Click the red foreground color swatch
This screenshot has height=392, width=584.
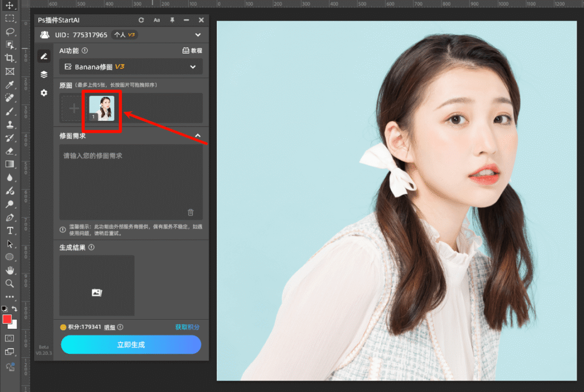[x=7, y=320]
